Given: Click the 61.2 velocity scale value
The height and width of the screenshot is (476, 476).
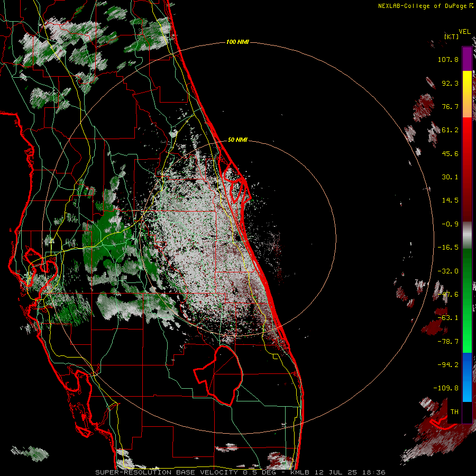Looking at the screenshot, I should pos(450,130).
